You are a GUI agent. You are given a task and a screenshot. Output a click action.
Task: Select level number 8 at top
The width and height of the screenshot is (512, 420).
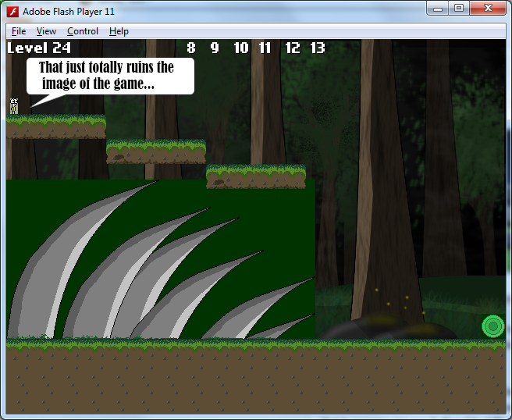click(190, 48)
